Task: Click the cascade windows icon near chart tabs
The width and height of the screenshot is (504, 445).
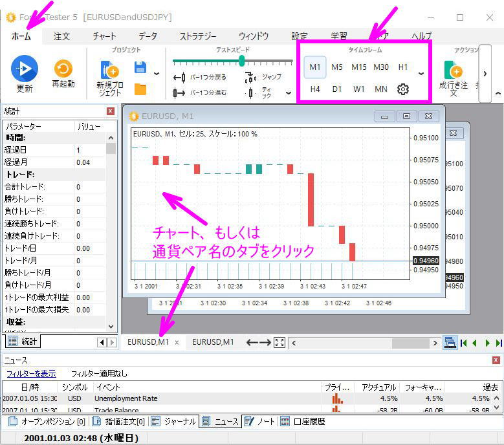Action: [450, 343]
